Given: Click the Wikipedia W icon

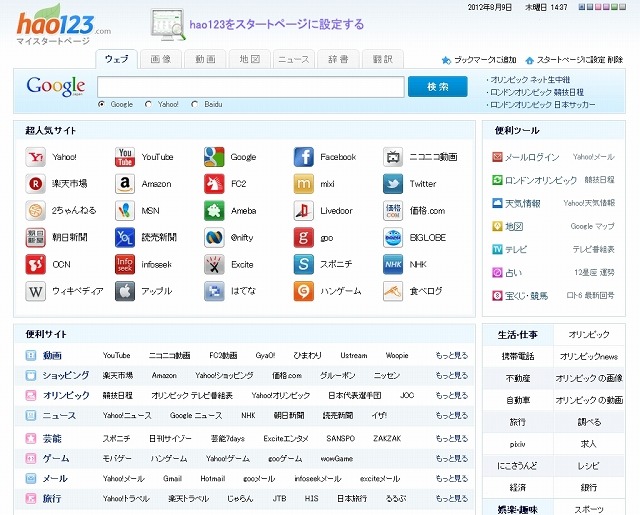Looking at the screenshot, I should tap(36, 291).
